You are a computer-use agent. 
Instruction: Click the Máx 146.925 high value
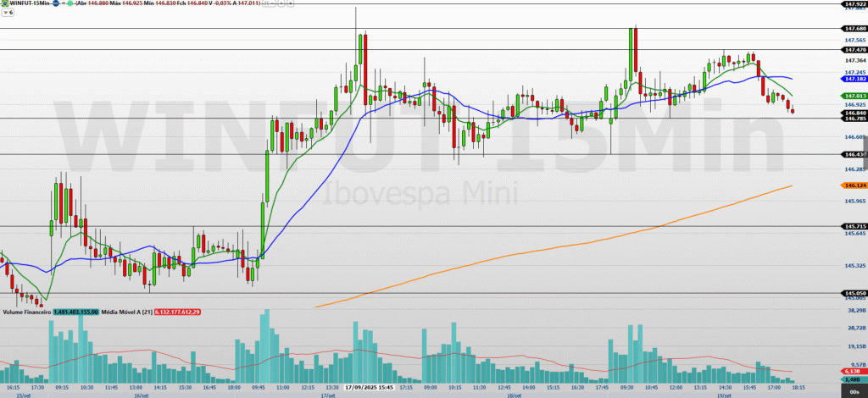125,3
